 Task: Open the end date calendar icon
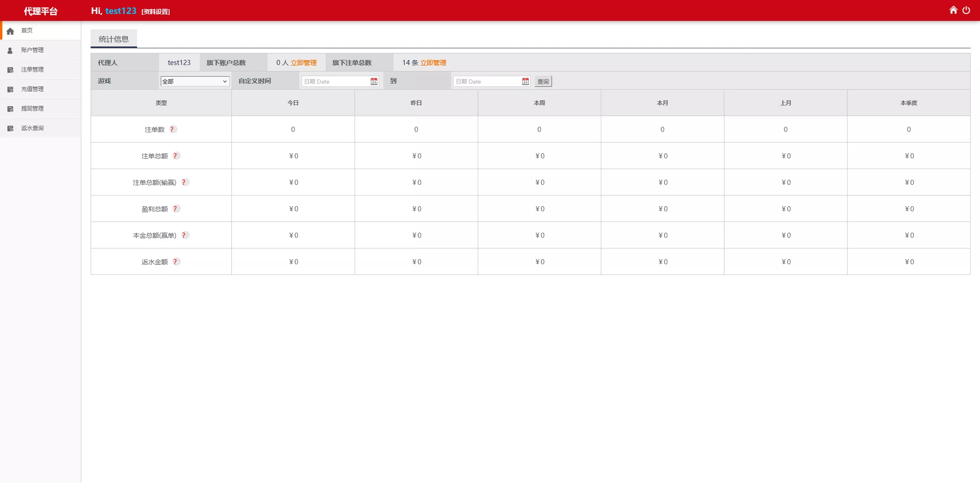[525, 81]
